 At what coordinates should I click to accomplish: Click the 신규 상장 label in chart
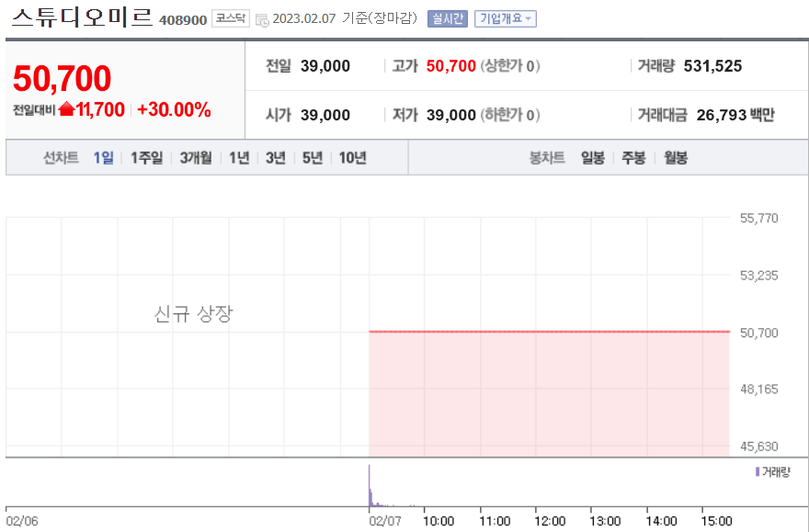tap(193, 313)
